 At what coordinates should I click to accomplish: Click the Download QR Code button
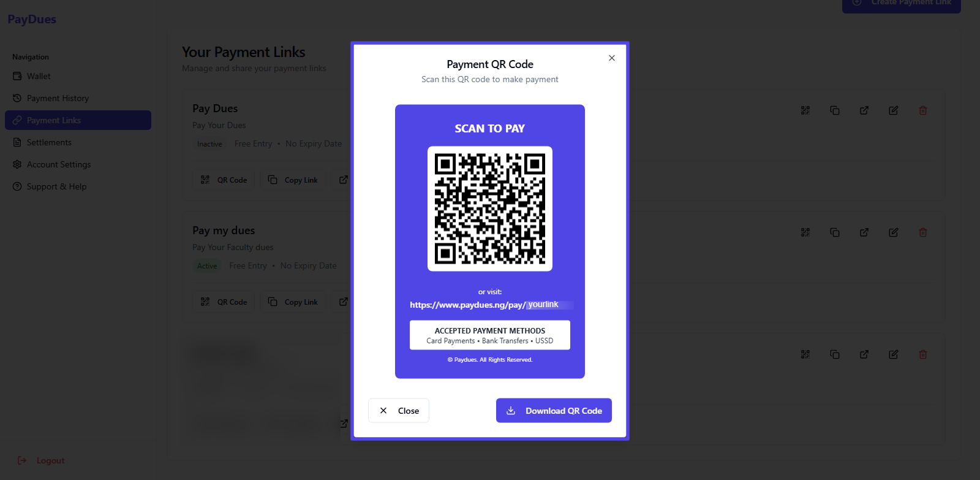[x=553, y=410]
